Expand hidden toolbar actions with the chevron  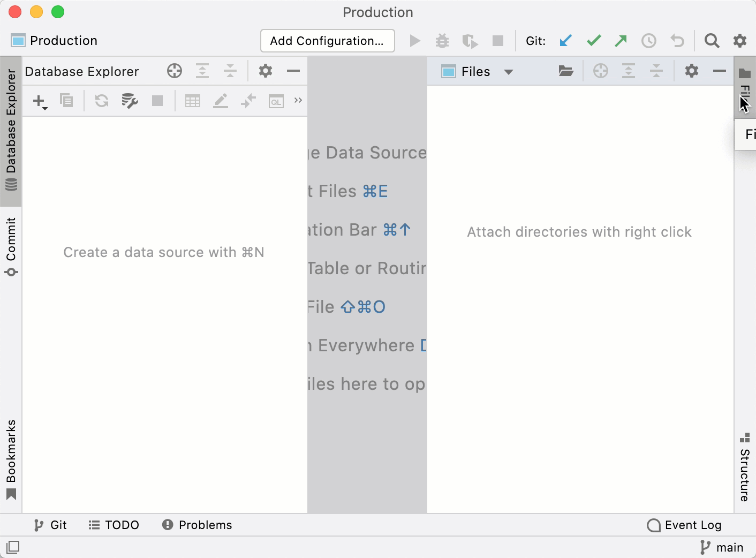(x=298, y=101)
